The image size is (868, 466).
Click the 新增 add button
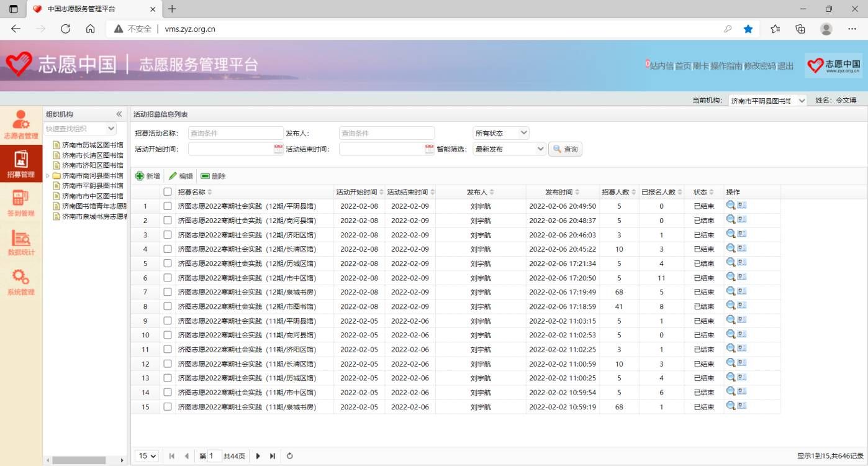point(148,176)
